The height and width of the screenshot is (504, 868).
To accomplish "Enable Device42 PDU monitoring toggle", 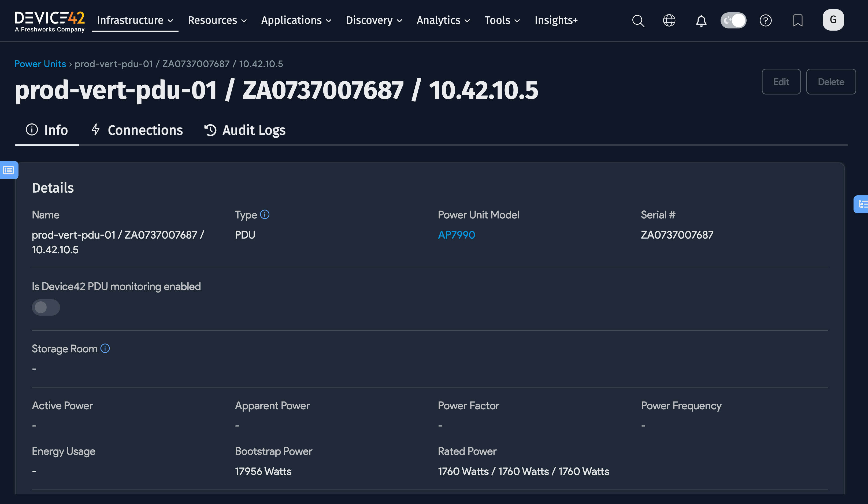I will [x=46, y=307].
